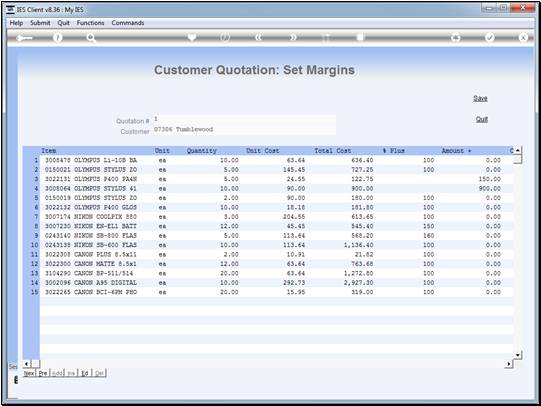Open the Submit menu
Screen dimensions: 541x406
(40, 23)
